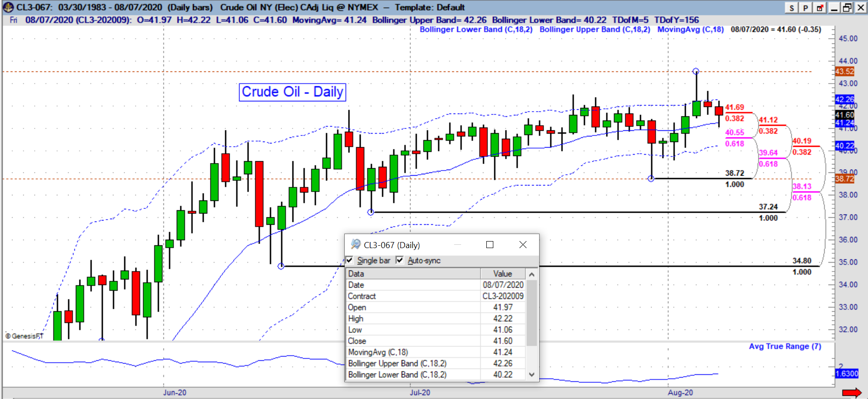Click the Open value 41.97 cell

coord(503,307)
